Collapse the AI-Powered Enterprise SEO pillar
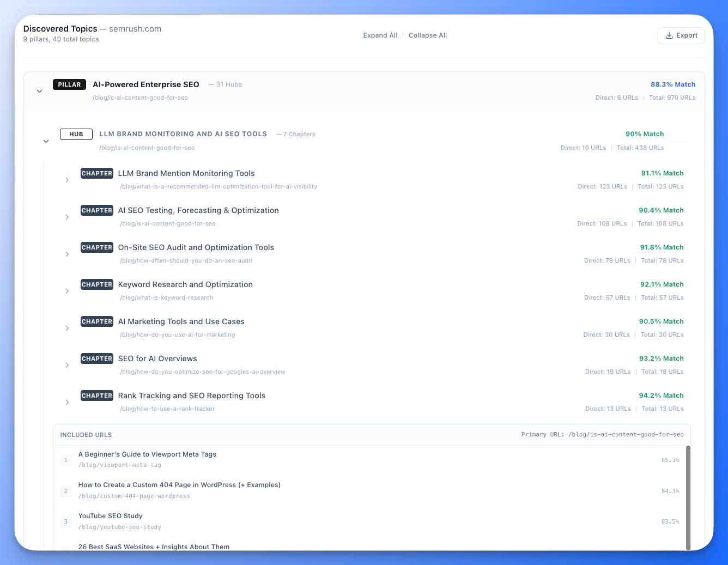The width and height of the screenshot is (728, 565). tap(39, 91)
